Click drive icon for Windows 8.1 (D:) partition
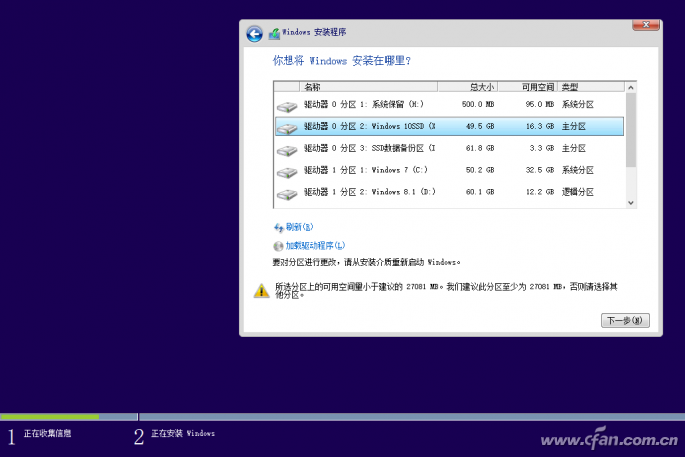685x457 pixels. (x=287, y=193)
